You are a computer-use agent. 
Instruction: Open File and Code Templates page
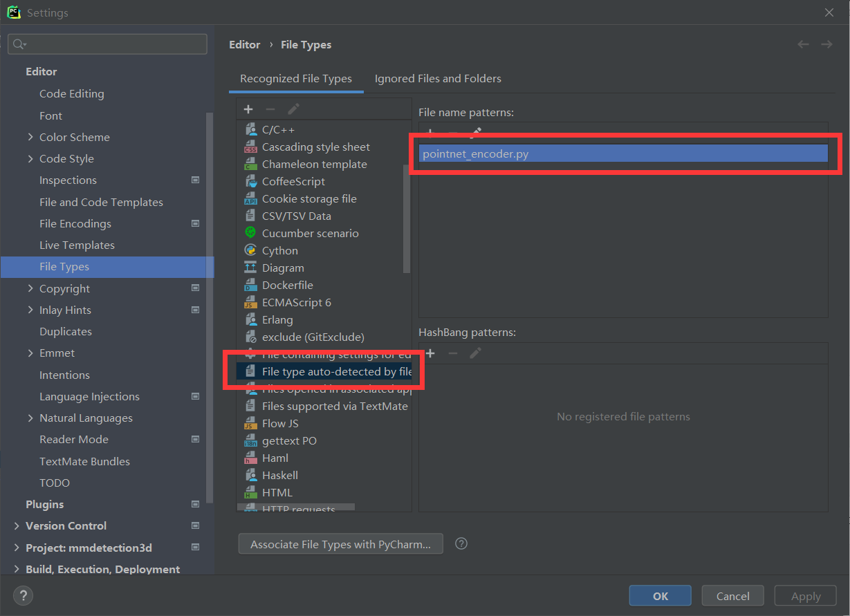(101, 202)
